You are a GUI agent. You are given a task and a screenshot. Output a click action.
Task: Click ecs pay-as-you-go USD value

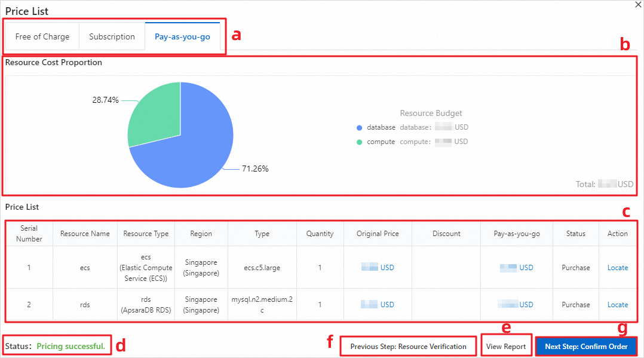point(517,268)
